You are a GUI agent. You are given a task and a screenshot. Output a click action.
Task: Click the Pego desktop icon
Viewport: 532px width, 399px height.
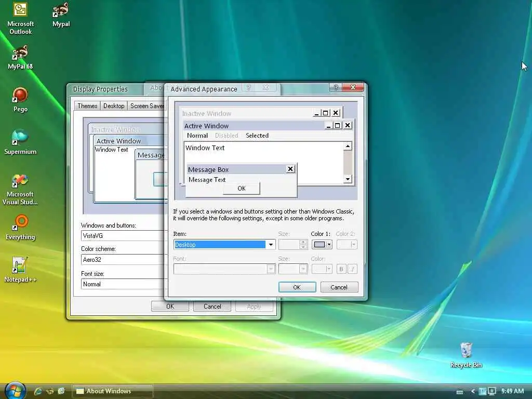20,100
